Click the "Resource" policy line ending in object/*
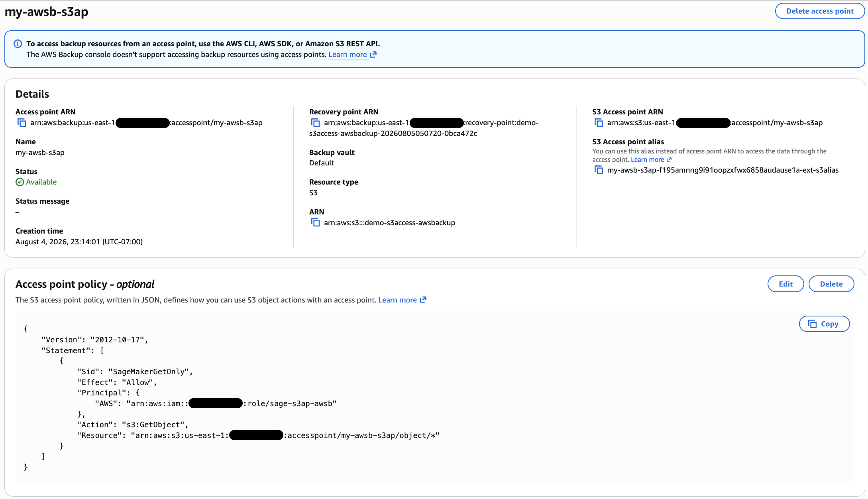 (x=258, y=435)
